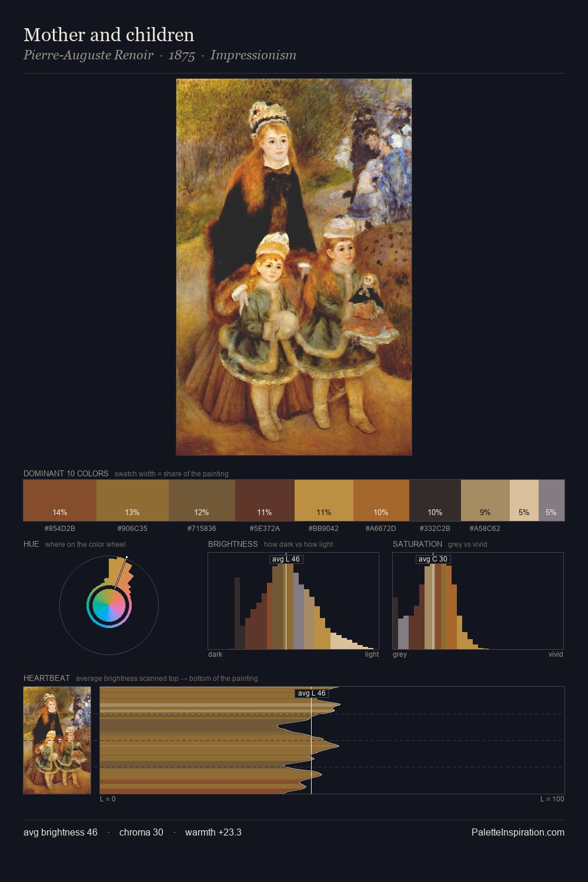The width and height of the screenshot is (588, 882).
Task: Click hex code text #906C35
Action: [132, 529]
